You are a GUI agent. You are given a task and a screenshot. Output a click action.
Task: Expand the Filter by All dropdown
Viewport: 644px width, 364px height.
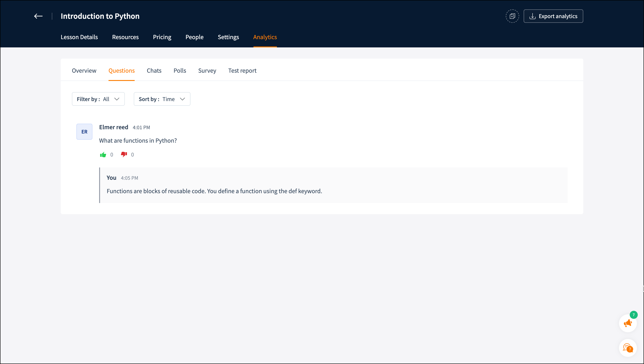[98, 99]
